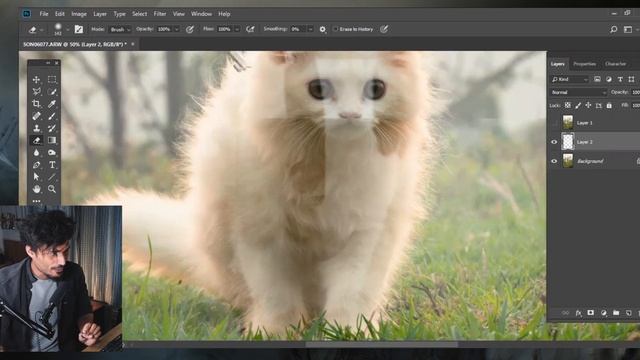640x360 pixels.
Task: Switch to the Character panel tab
Action: [616, 64]
